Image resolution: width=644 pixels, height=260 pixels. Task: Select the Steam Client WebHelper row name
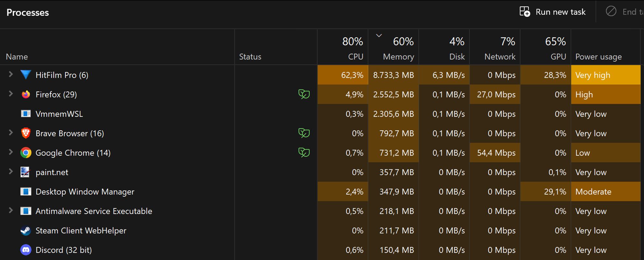(81, 231)
